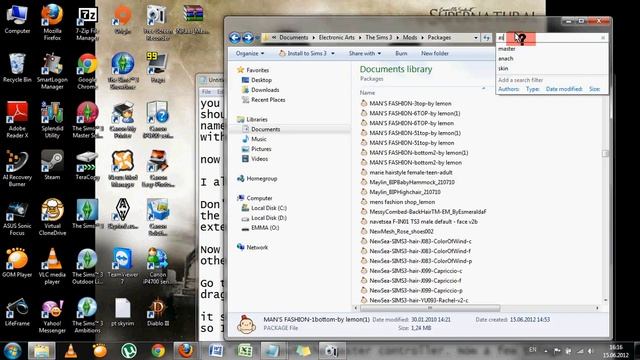The image size is (640, 360).
Task: Click Mods in address breadcrumb
Action: 410,38
